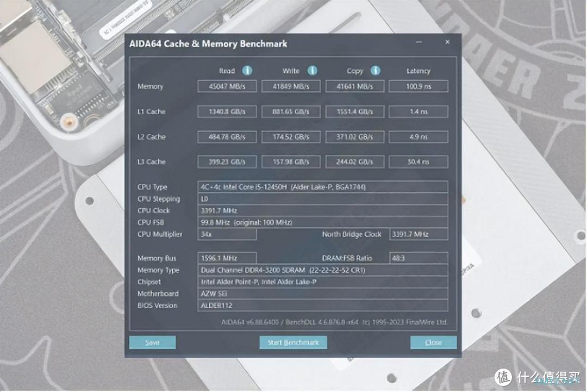587x392 pixels.
Task: Click the L1 Cache Read value box
Action: [x=227, y=111]
